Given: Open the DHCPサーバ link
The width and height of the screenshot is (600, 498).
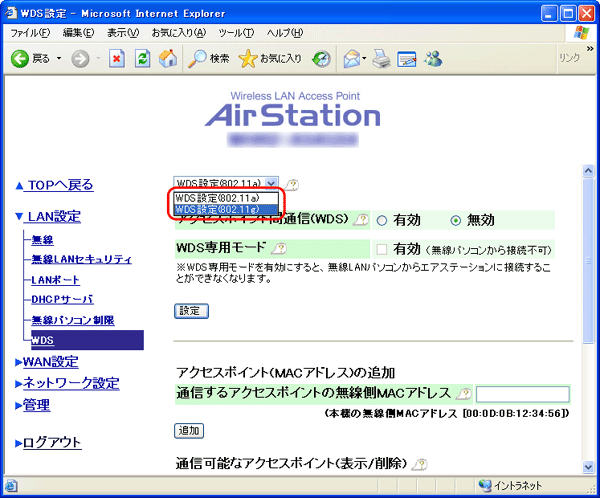Looking at the screenshot, I should [62, 299].
